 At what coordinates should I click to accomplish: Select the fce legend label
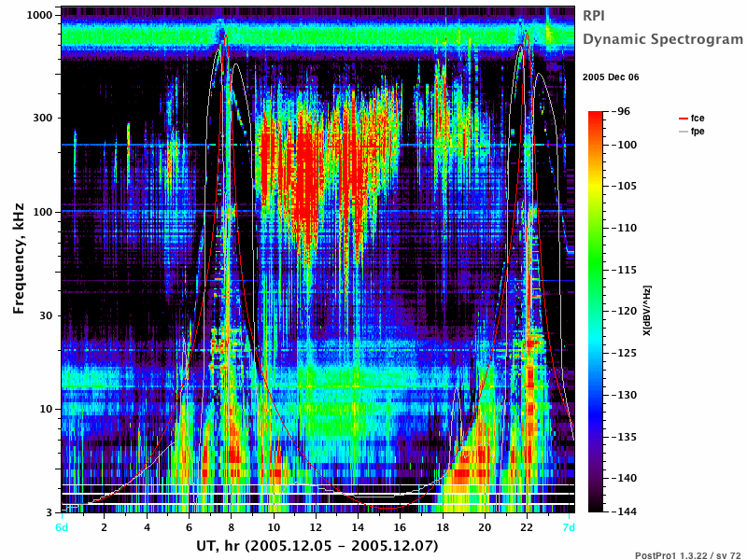point(698,119)
